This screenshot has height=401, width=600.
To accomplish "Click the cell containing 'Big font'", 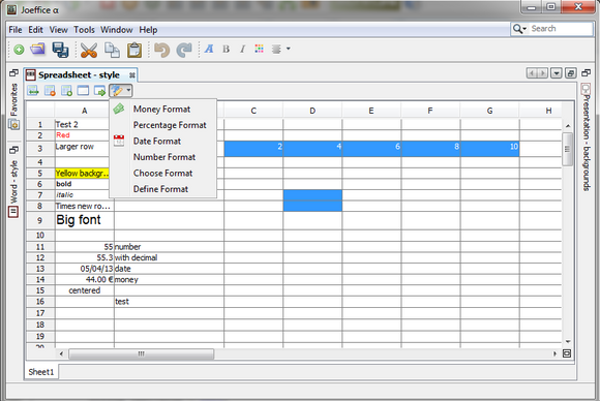I will coord(85,220).
